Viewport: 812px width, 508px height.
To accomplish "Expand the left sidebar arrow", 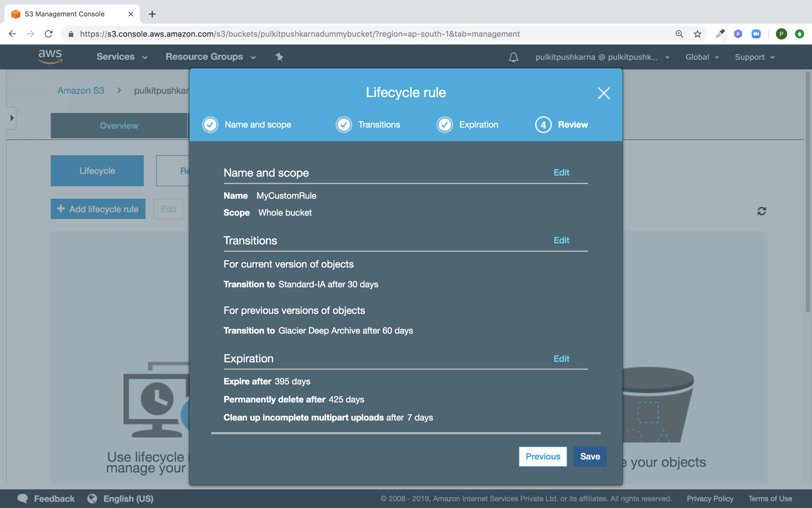I will click(x=12, y=118).
